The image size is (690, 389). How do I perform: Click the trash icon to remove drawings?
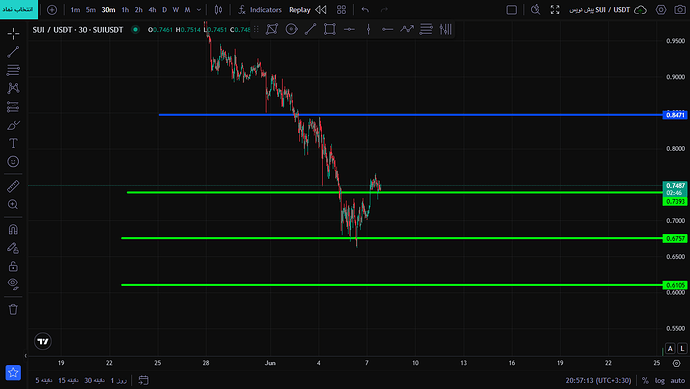pyautogui.click(x=13, y=309)
